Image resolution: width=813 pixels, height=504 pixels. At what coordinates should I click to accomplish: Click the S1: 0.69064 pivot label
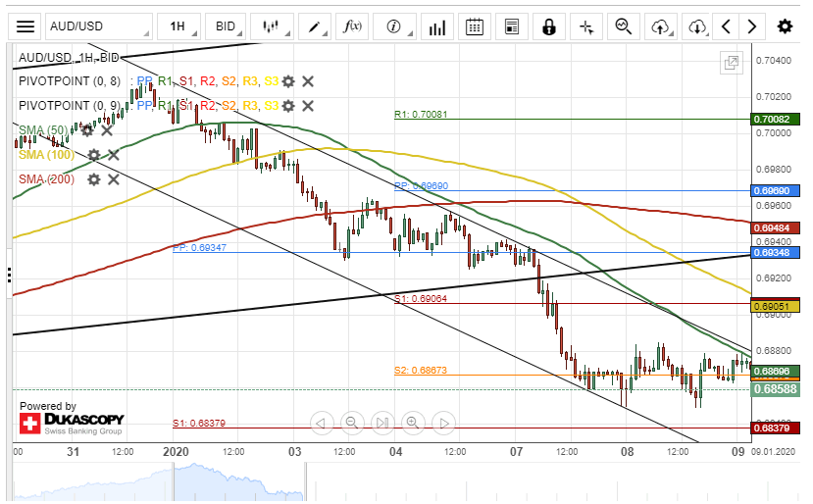point(421,299)
